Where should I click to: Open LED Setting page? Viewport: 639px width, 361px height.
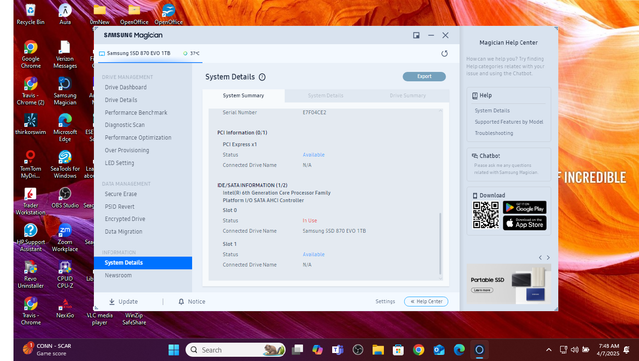pyautogui.click(x=119, y=163)
